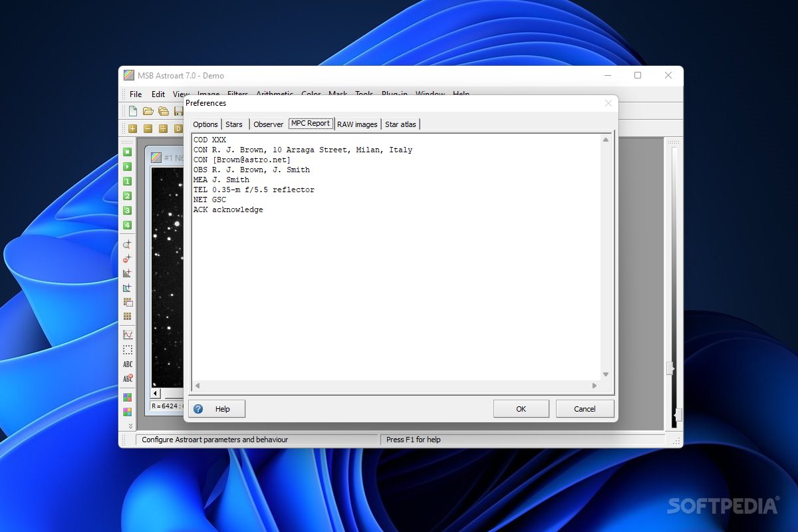Click the green Play arrow icon
This screenshot has width=798, height=532.
coord(127,166)
